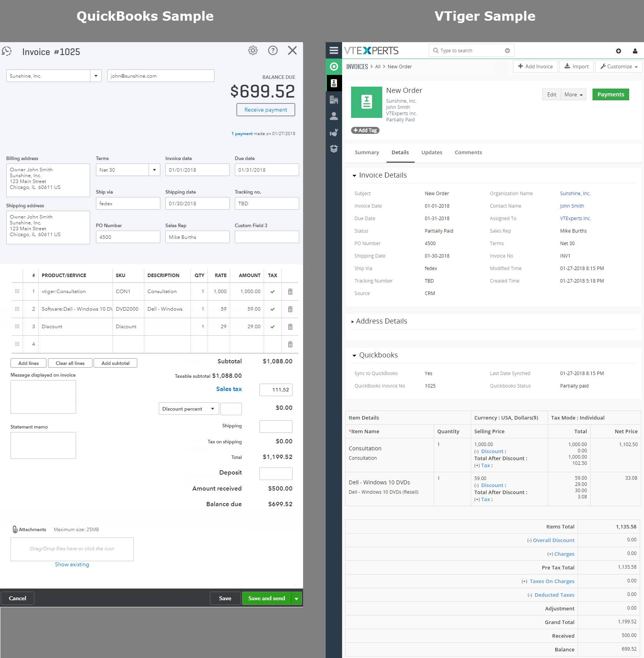Switch to Comments tab
The width and height of the screenshot is (644, 658).
pyautogui.click(x=468, y=153)
